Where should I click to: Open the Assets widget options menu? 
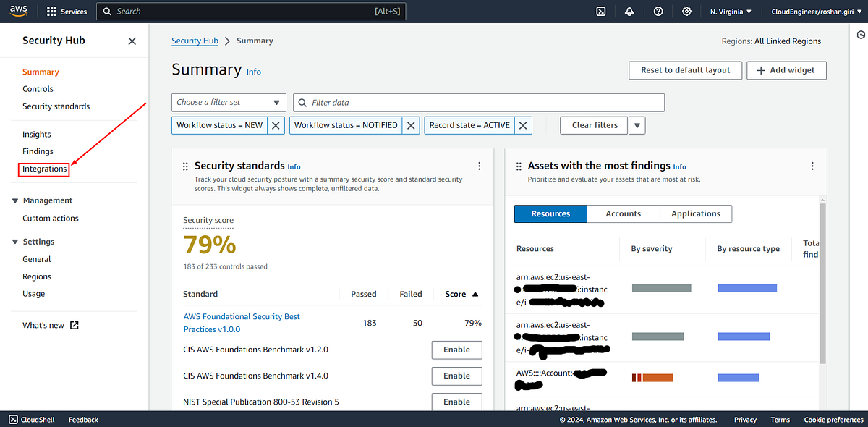pos(812,165)
